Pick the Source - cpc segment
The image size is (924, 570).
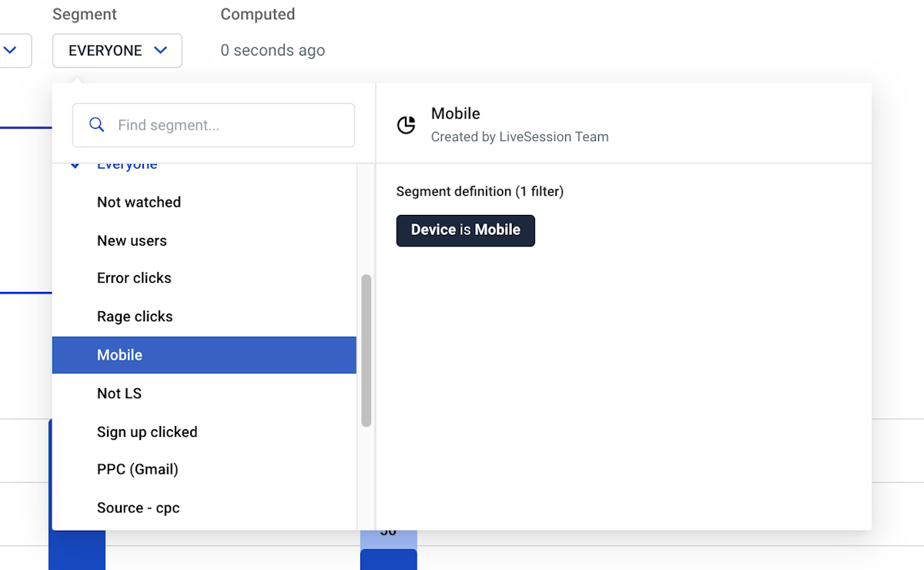click(138, 508)
